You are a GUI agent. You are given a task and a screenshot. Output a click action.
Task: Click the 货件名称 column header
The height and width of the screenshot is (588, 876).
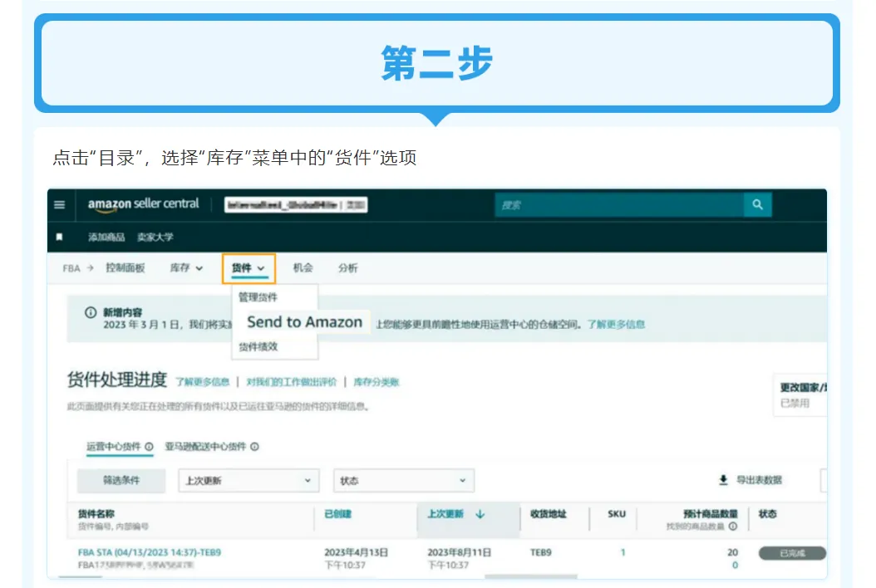click(x=96, y=514)
